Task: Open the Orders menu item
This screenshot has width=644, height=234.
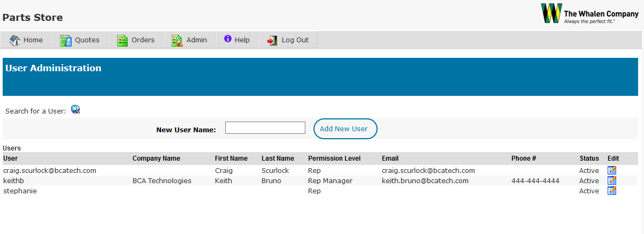Action: tap(136, 40)
